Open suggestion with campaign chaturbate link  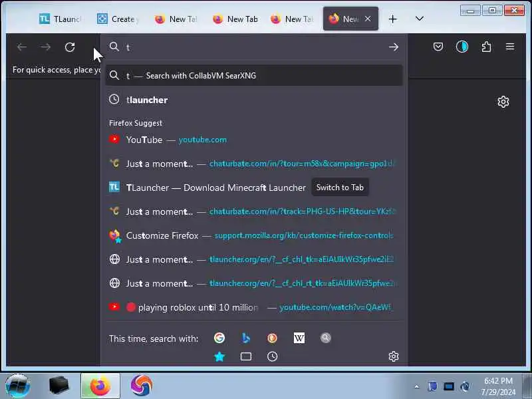[x=254, y=164]
